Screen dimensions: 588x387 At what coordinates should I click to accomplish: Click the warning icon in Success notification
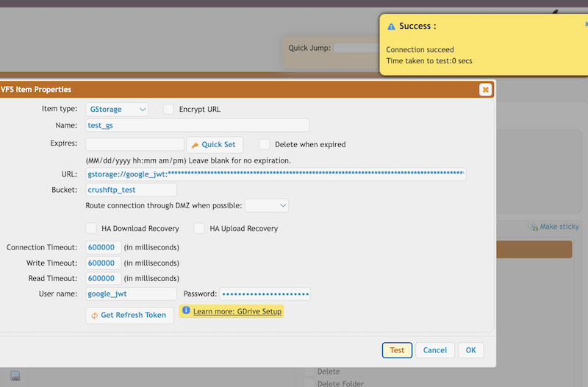pos(391,26)
